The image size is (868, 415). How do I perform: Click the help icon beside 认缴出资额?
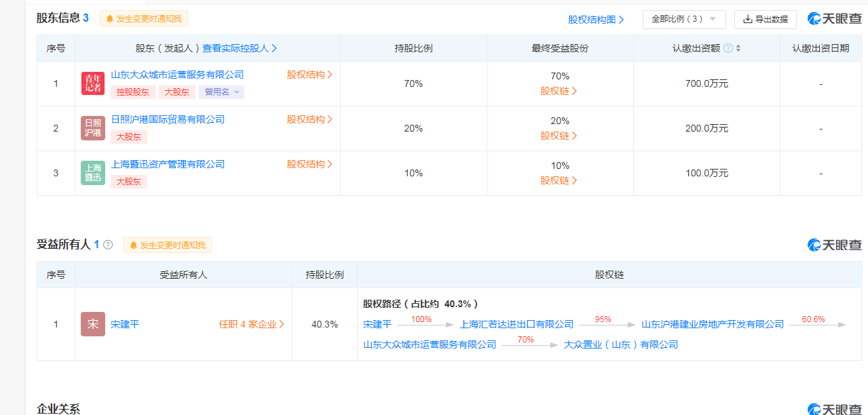tap(728, 48)
